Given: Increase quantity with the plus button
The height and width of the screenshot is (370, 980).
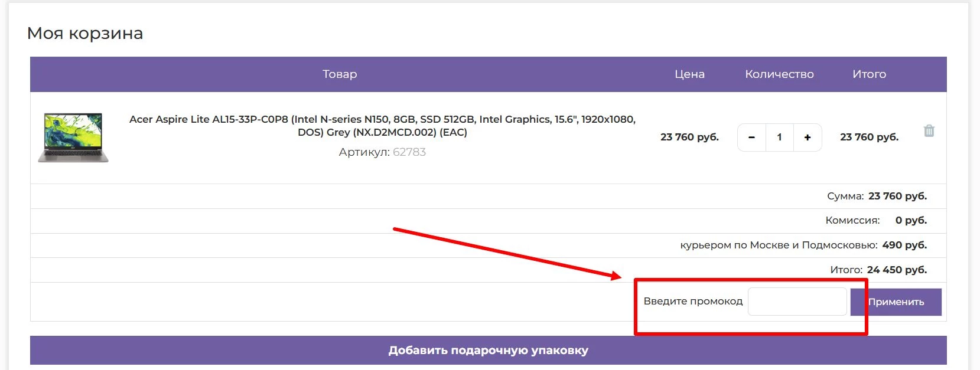Looking at the screenshot, I should (x=808, y=137).
